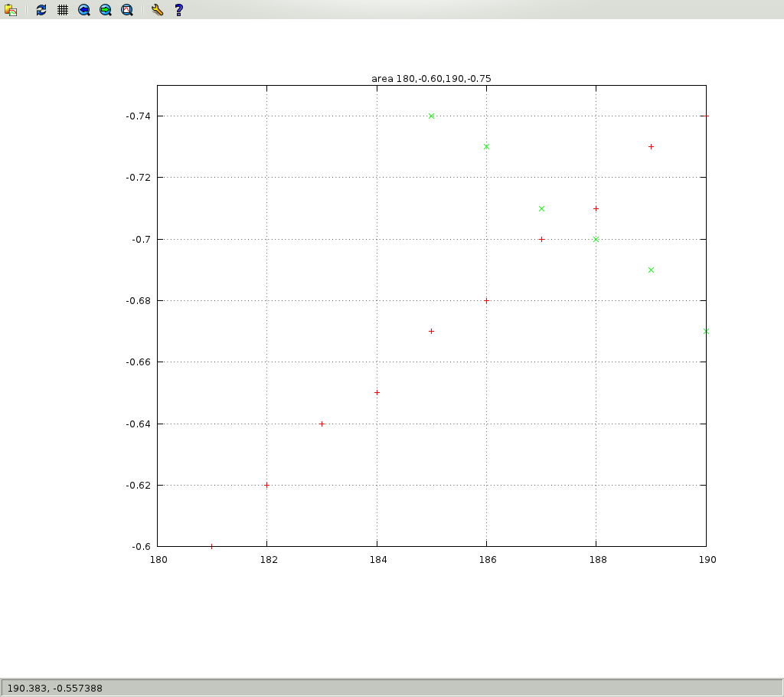Image resolution: width=784 pixels, height=697 pixels.
Task: Click the plot title 'area 180,-0.60,190,-0.75'
Action: click(x=431, y=78)
